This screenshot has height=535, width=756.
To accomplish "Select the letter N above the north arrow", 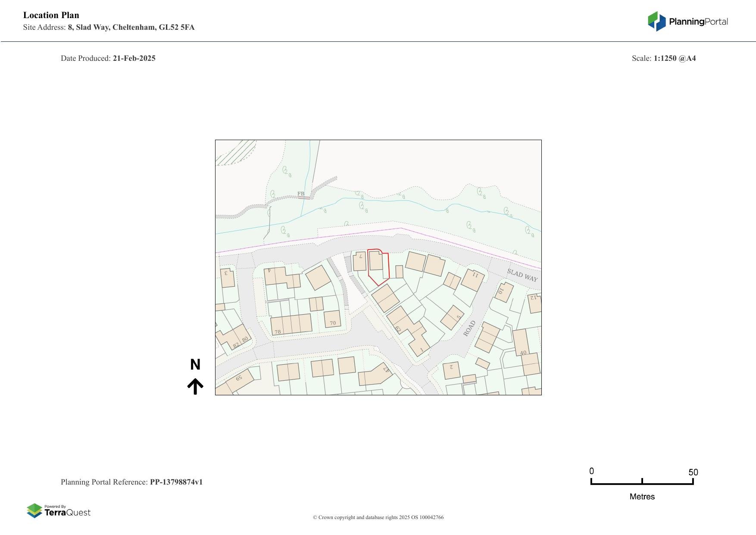I will [x=196, y=365].
